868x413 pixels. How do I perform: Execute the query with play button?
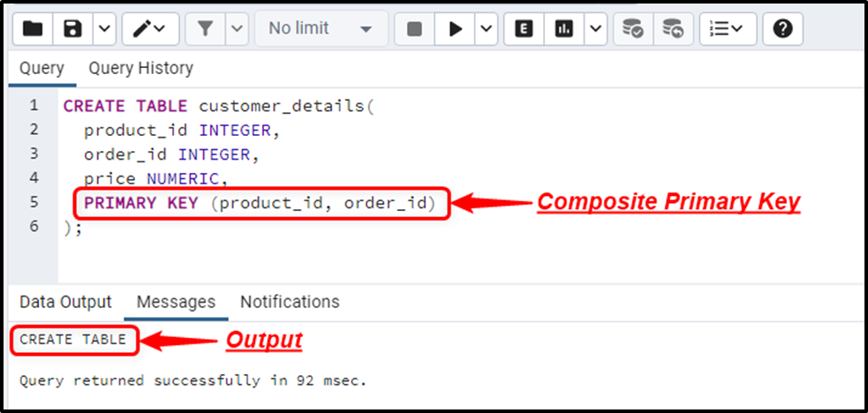[x=455, y=29]
